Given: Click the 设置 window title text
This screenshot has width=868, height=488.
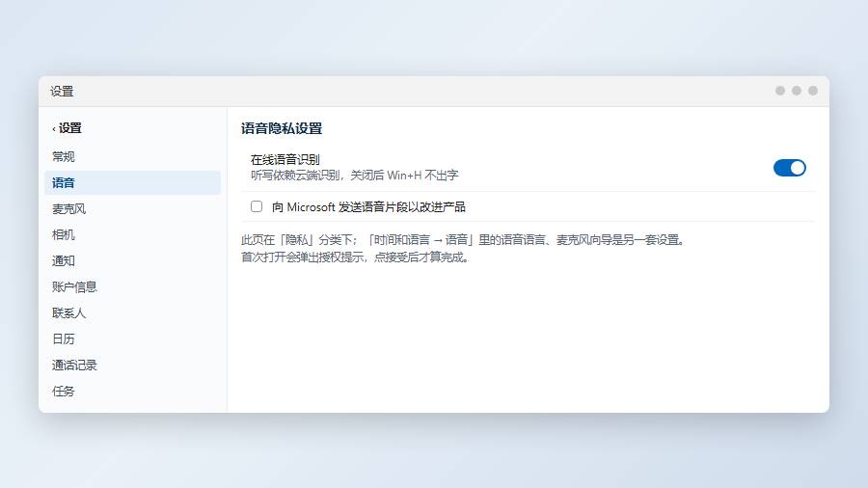Looking at the screenshot, I should tap(62, 92).
